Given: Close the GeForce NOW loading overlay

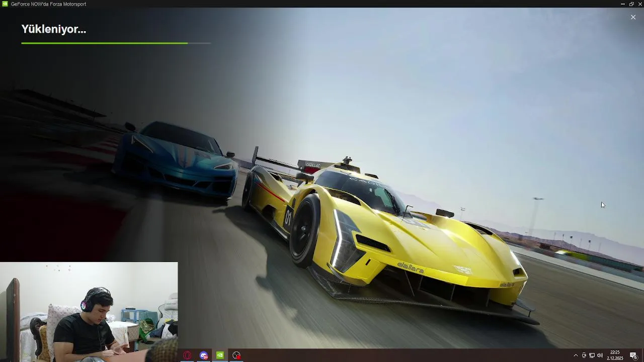Looking at the screenshot, I should coord(633,17).
